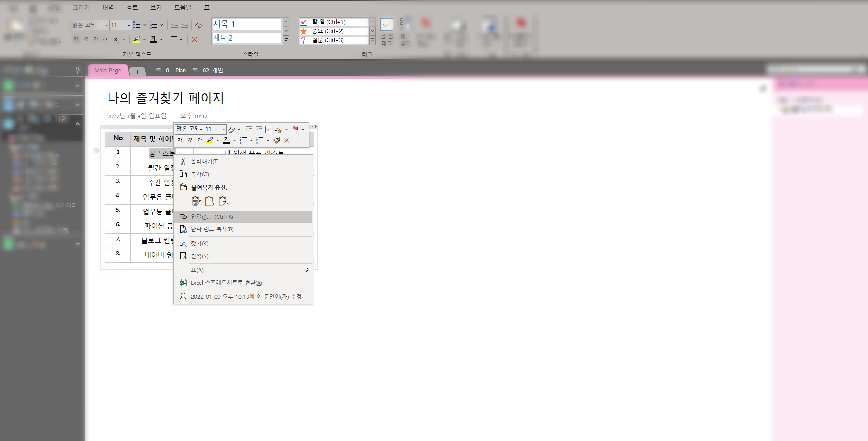Viewport: 868px width, 441px height.
Task: Paste with keep source formatting icon
Action: tap(196, 201)
